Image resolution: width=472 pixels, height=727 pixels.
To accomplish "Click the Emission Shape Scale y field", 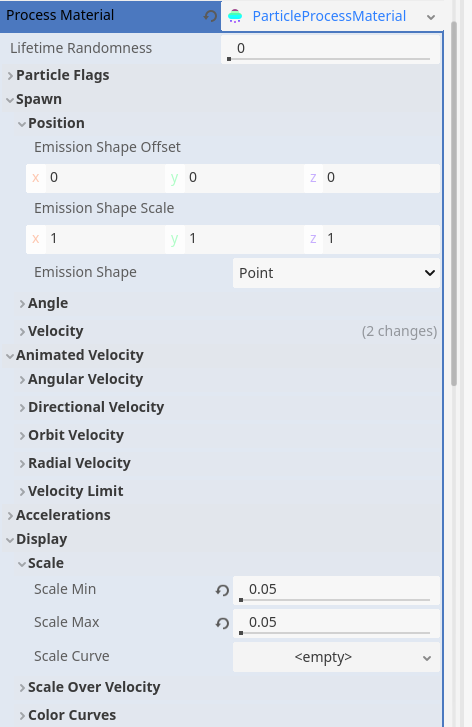I will point(234,239).
